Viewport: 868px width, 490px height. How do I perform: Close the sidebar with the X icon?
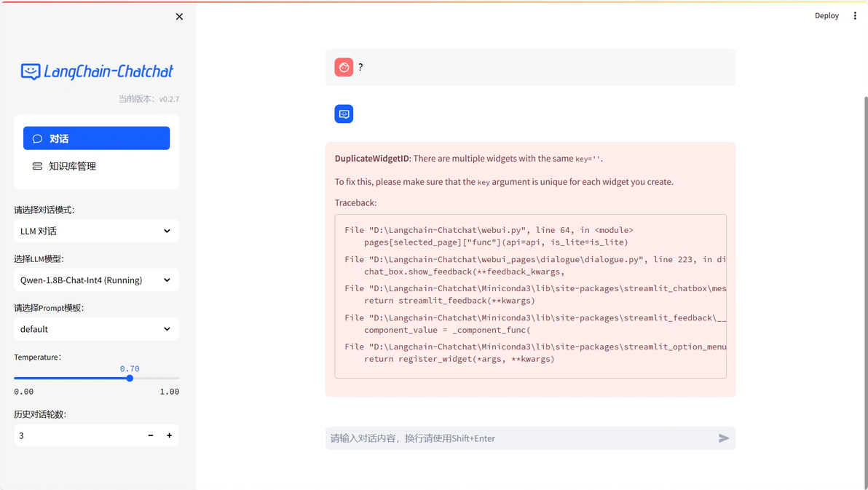point(179,17)
